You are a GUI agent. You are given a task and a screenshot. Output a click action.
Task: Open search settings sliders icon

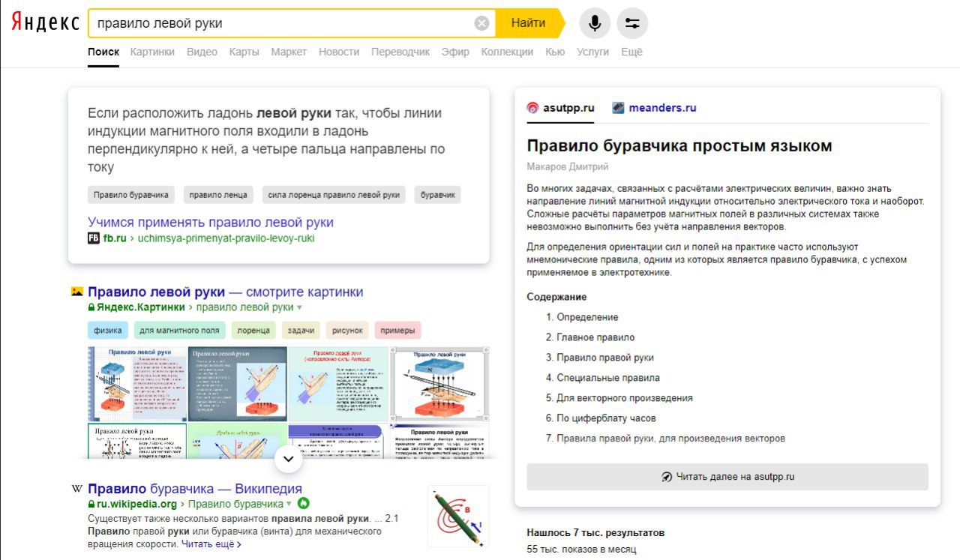click(x=632, y=23)
